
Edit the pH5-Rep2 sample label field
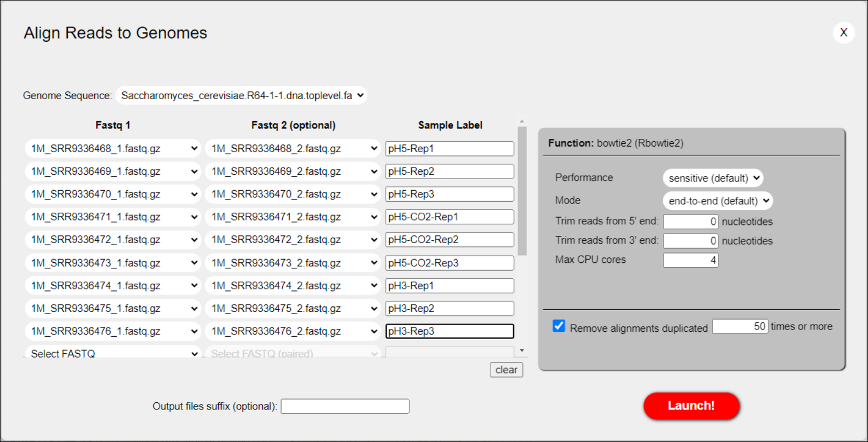point(450,171)
